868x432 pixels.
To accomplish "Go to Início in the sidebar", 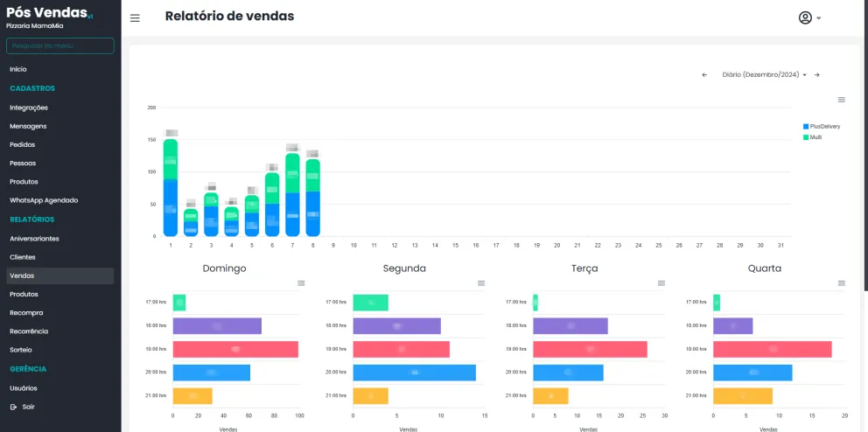I will [18, 69].
